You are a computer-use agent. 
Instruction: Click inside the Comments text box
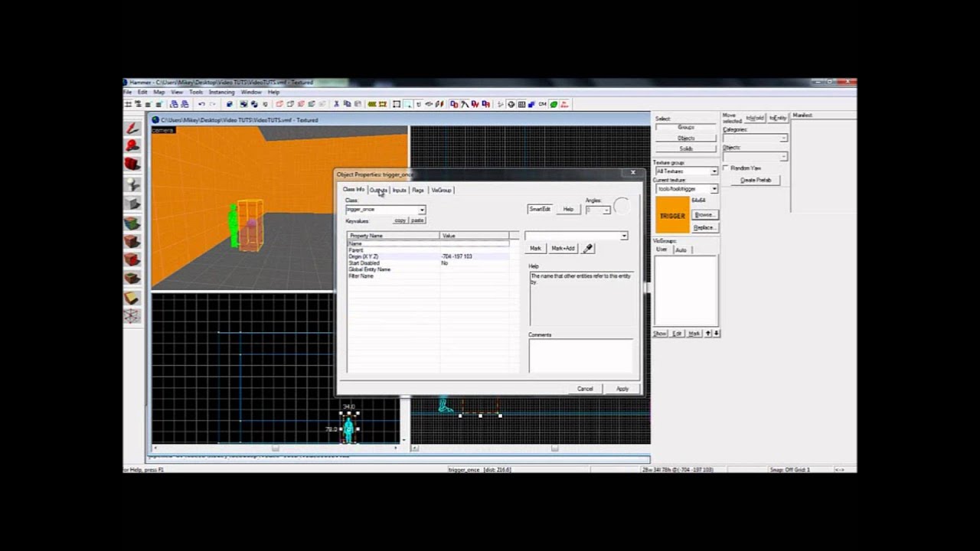point(581,356)
